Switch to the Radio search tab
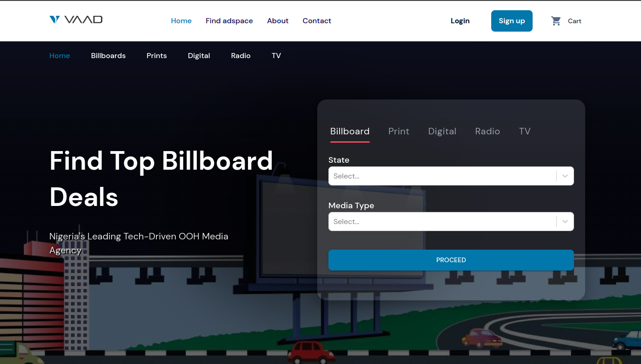This screenshot has width=641, height=364. pyautogui.click(x=487, y=131)
